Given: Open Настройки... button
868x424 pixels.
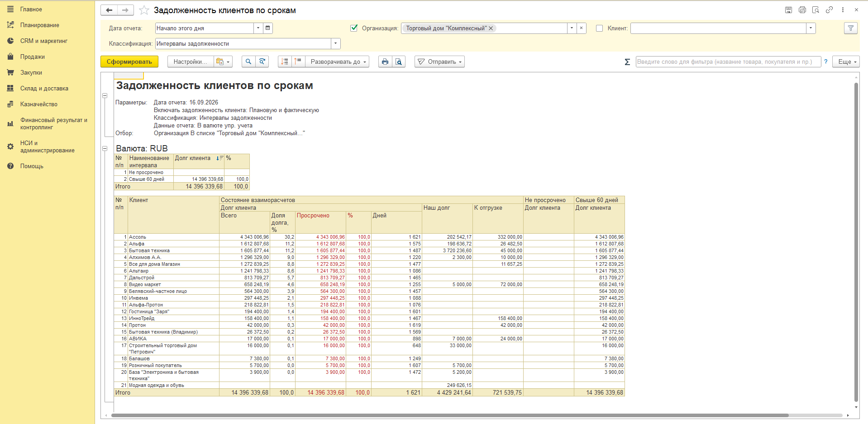Looking at the screenshot, I should 190,62.
